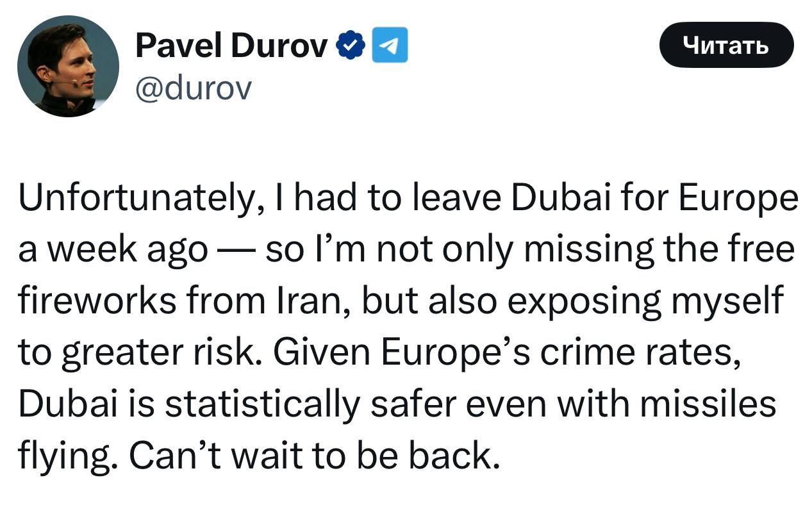Open Pavel Durov's profile picture
The height and width of the screenshot is (521, 812).
point(69,67)
